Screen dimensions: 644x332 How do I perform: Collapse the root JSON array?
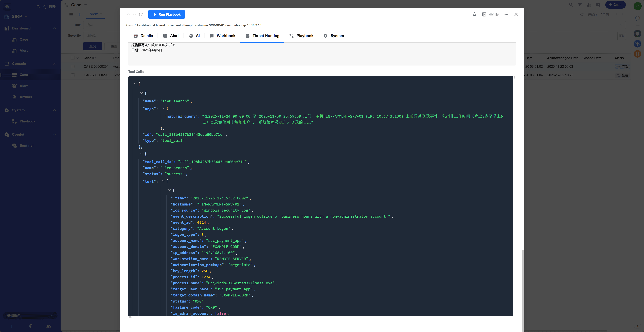pos(135,84)
